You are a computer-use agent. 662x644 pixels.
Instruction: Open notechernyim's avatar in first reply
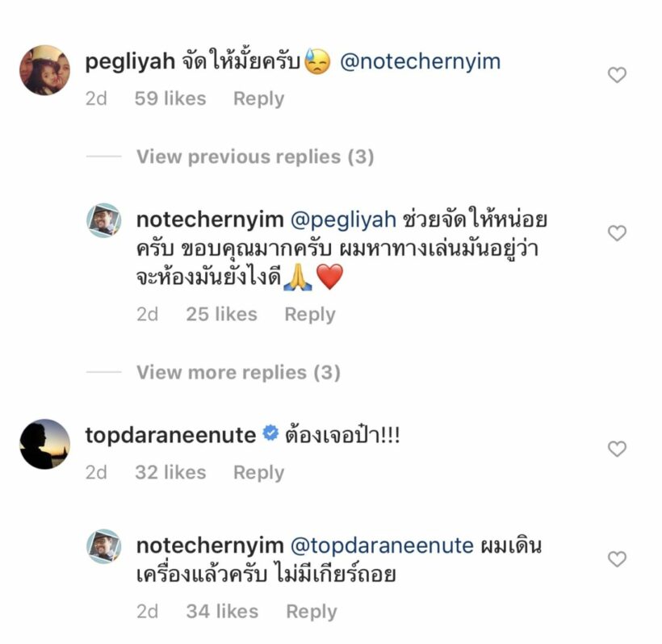click(x=104, y=220)
